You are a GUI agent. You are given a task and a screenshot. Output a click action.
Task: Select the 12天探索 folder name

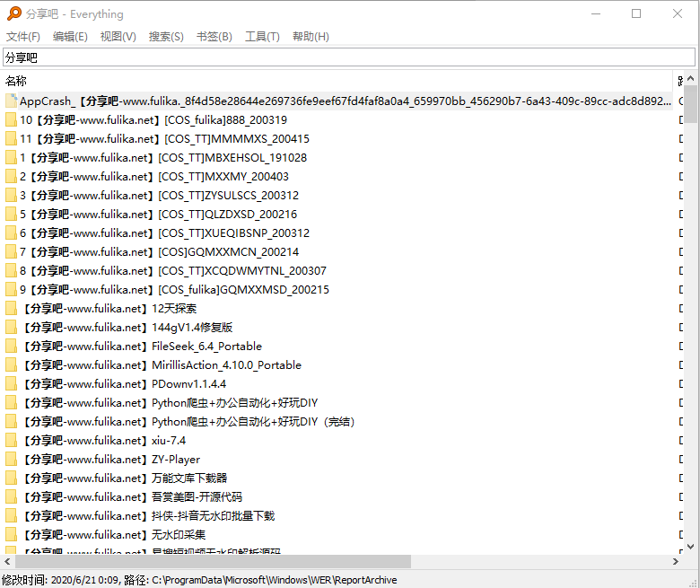pyautogui.click(x=109, y=309)
